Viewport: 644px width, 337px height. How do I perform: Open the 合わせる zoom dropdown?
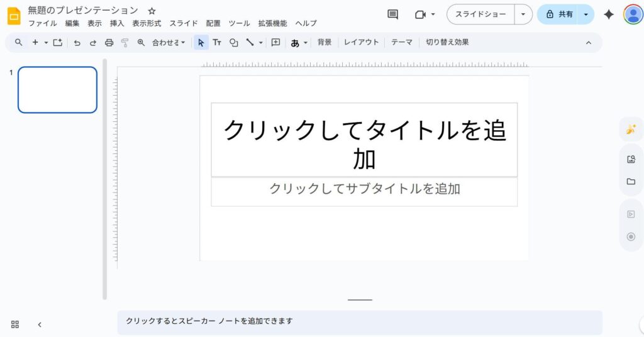(x=169, y=42)
